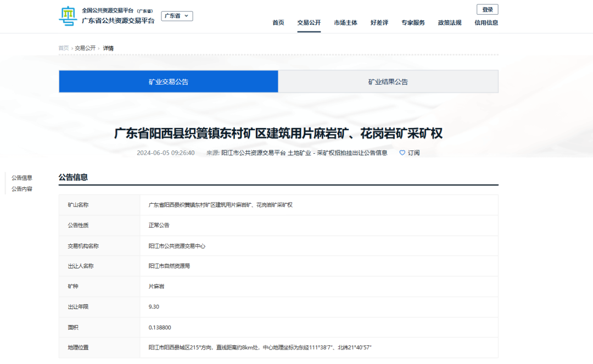Open 市场主体 navigation item
The height and width of the screenshot is (364, 593).
(345, 23)
